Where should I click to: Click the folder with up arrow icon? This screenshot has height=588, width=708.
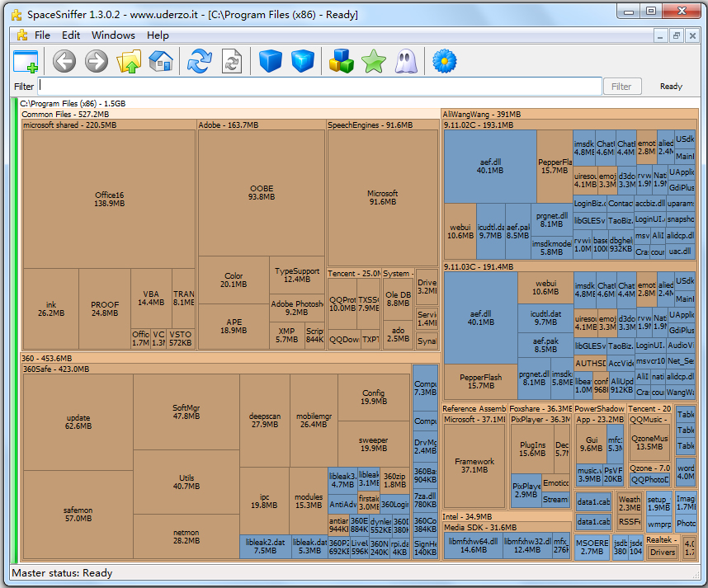pos(130,61)
